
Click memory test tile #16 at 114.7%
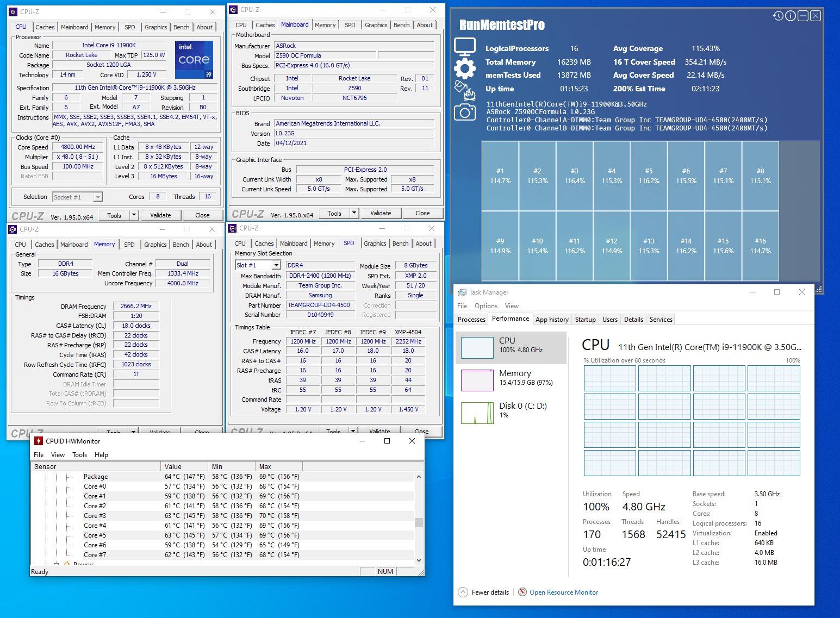click(760, 246)
